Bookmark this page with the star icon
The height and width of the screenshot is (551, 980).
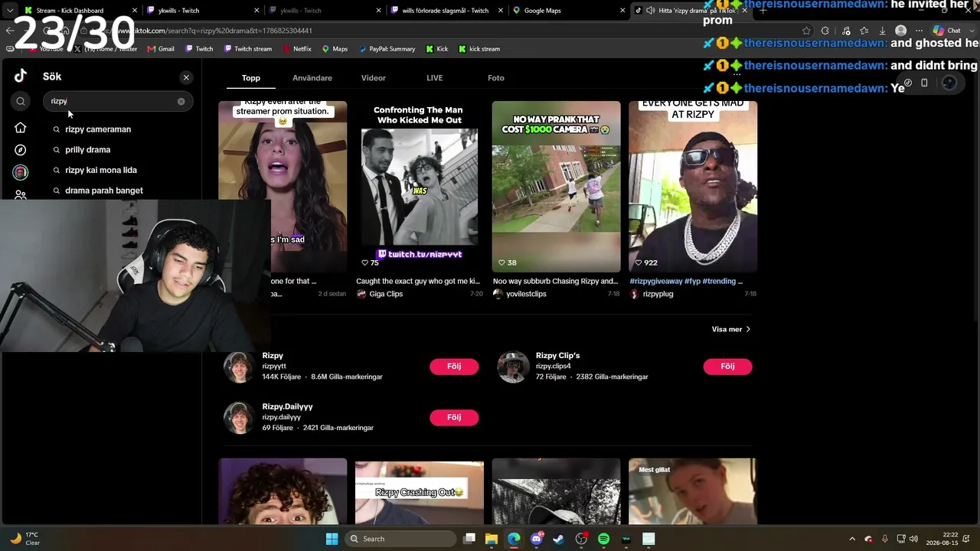pos(806,31)
